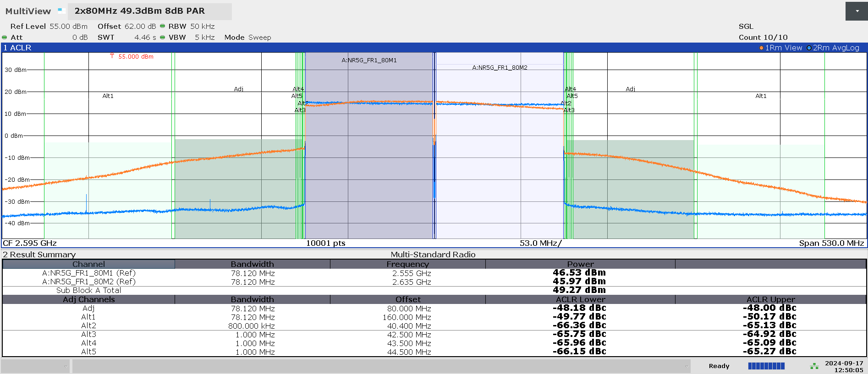Screen dimensions: 868x374
Task: Switch to the MultiView tab
Action: click(x=28, y=11)
